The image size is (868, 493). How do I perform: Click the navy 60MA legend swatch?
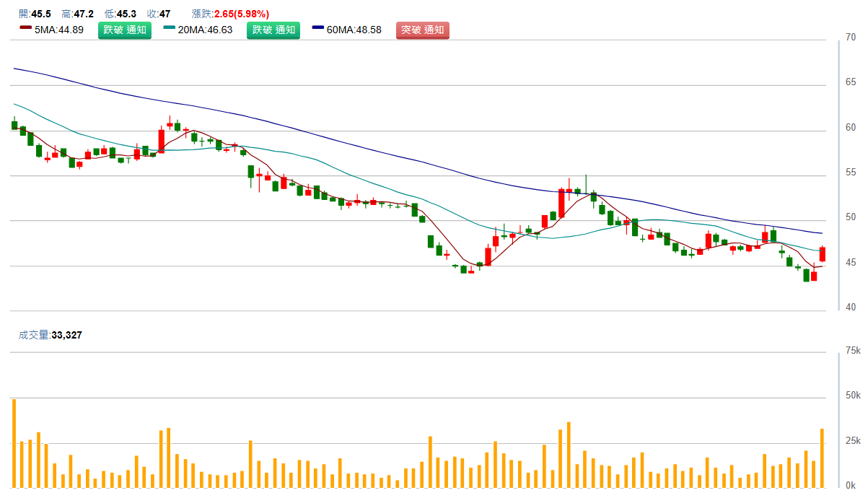pos(318,29)
